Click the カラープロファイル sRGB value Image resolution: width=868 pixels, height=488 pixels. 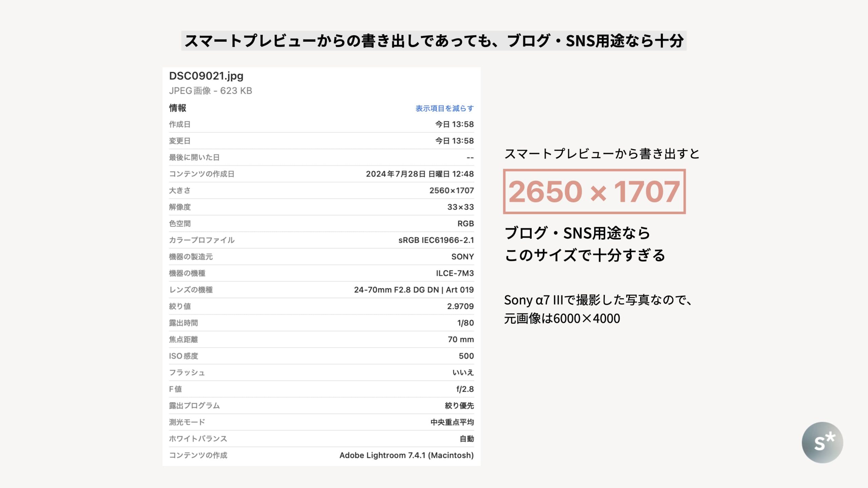436,240
